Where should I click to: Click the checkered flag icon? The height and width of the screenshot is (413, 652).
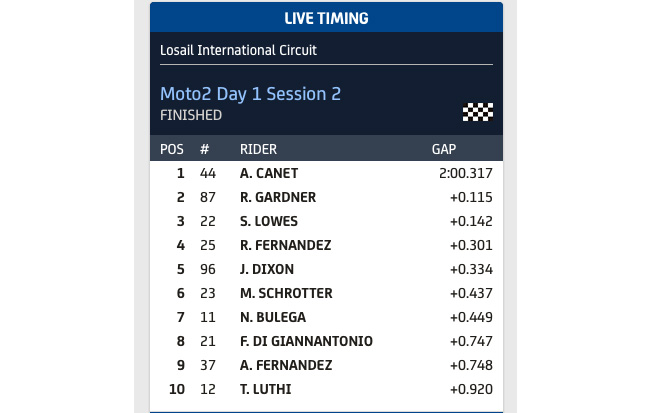[x=478, y=112]
